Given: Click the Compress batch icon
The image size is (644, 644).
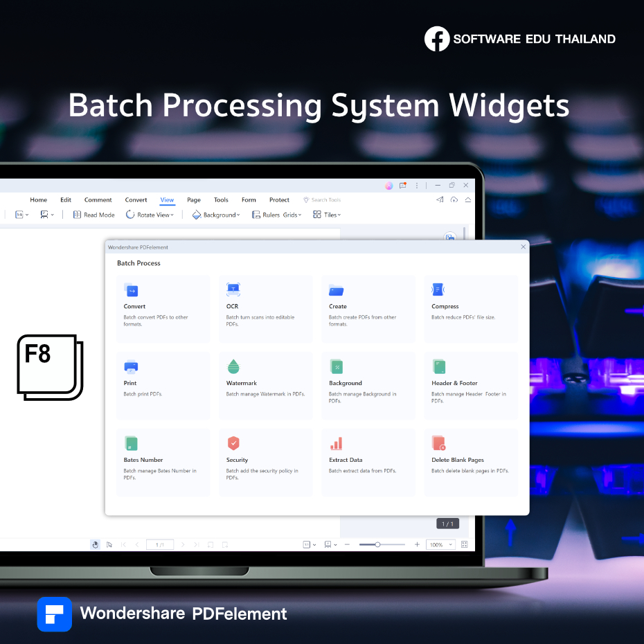Looking at the screenshot, I should [x=438, y=289].
